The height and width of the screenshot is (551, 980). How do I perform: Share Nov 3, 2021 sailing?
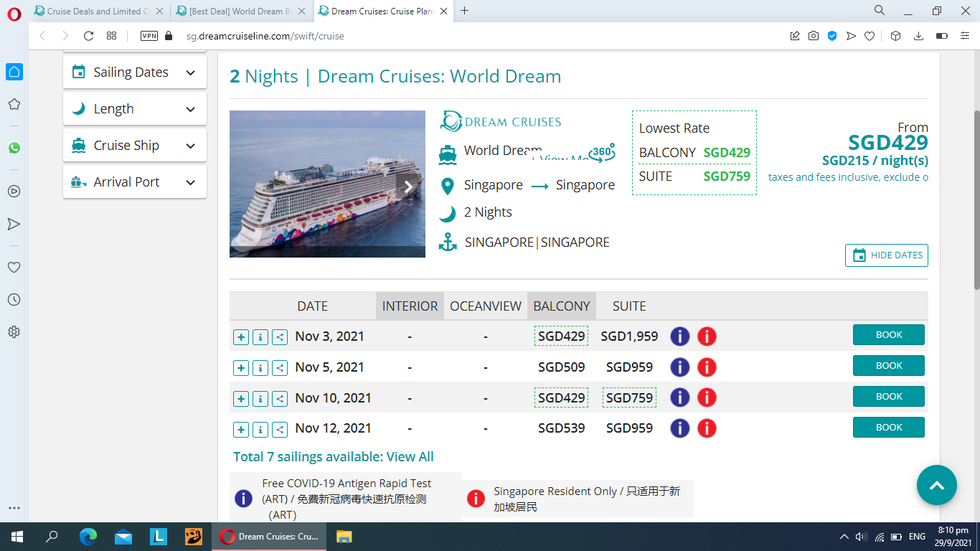click(280, 337)
